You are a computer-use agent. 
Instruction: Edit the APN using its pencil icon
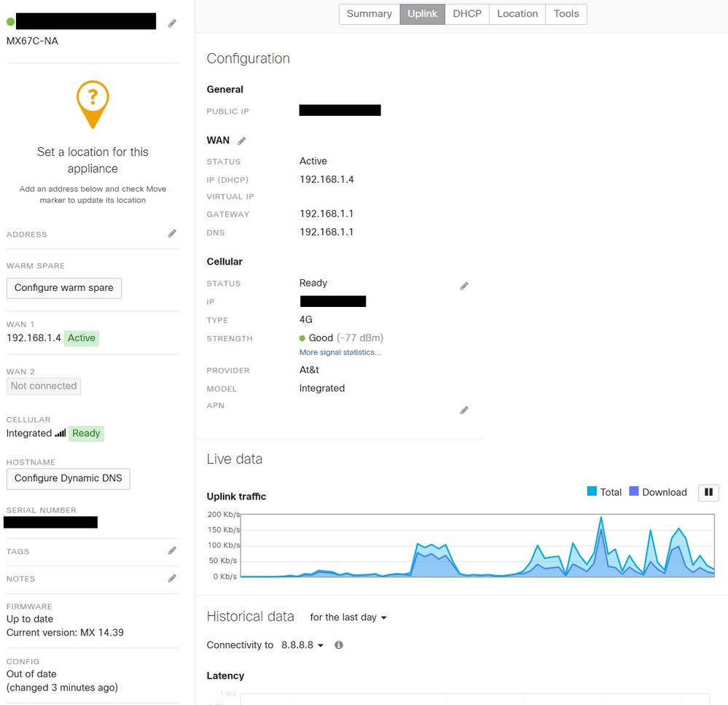coord(464,410)
